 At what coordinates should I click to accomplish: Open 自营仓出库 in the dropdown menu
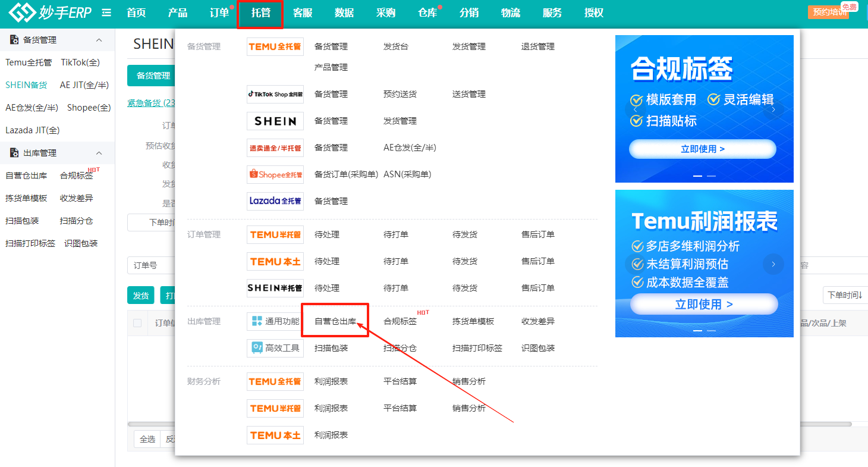(x=335, y=321)
